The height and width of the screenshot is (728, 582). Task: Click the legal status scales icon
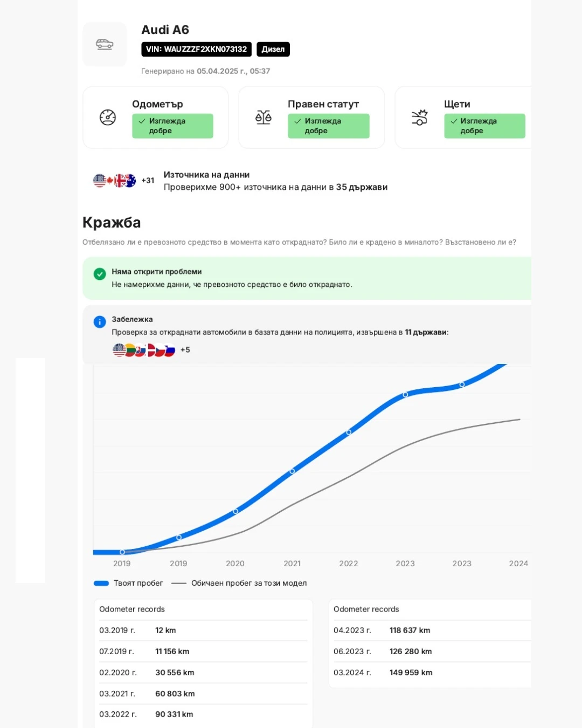click(264, 117)
